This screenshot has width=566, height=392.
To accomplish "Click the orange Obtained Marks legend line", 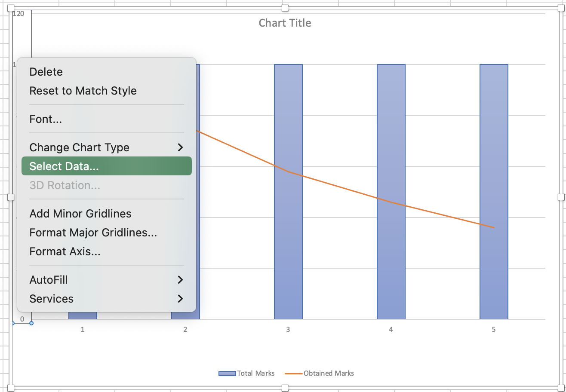I will click(x=293, y=373).
